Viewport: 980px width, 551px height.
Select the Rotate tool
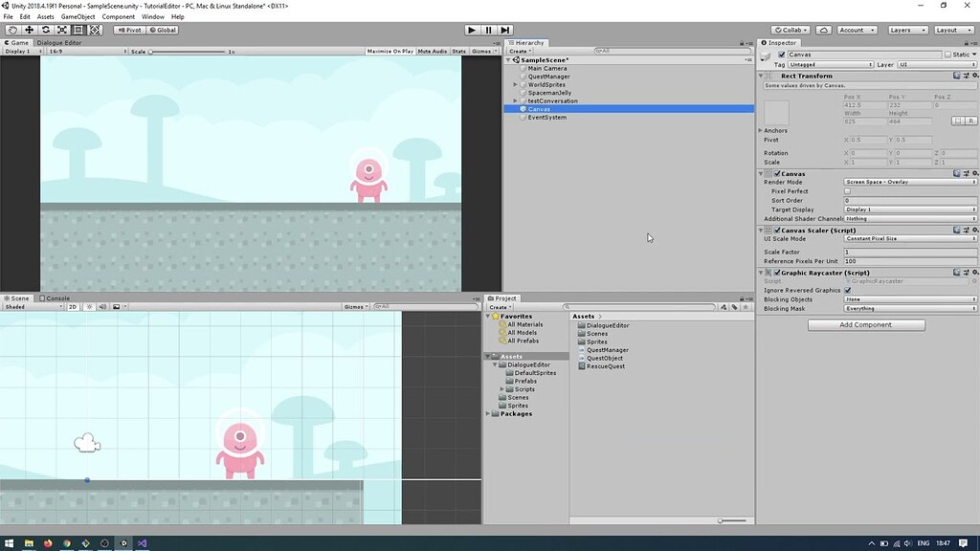click(44, 30)
